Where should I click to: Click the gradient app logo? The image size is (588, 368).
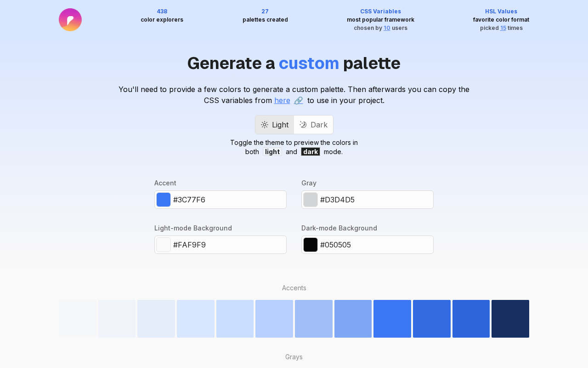(x=70, y=20)
